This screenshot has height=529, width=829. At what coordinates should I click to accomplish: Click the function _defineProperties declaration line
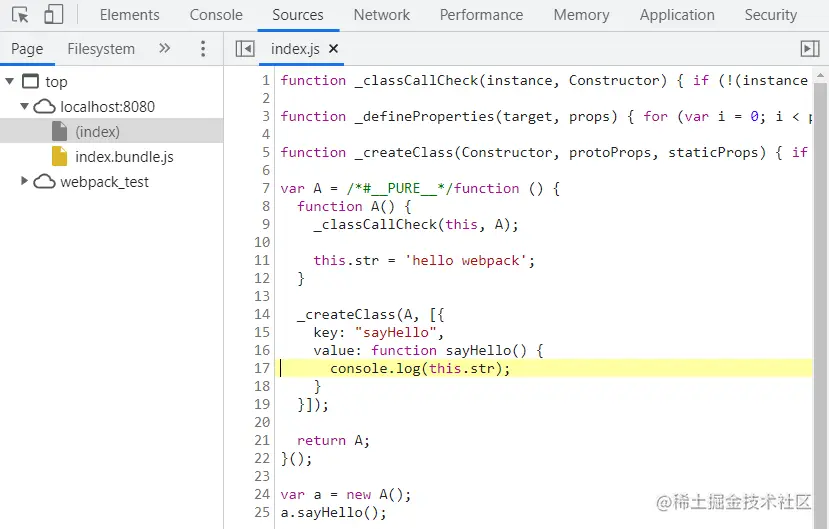(546, 116)
